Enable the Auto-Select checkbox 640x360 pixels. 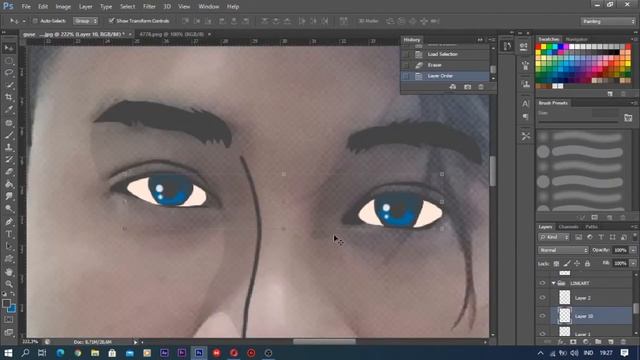[35, 21]
